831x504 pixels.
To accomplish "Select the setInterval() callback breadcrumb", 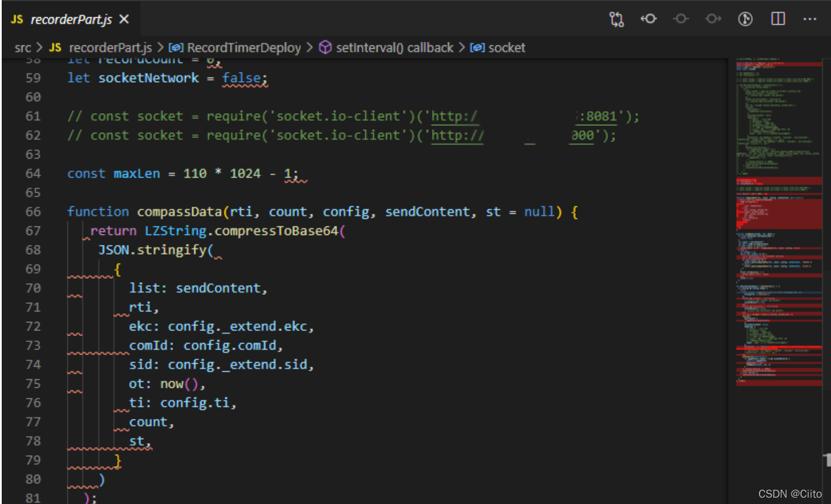I will click(395, 48).
